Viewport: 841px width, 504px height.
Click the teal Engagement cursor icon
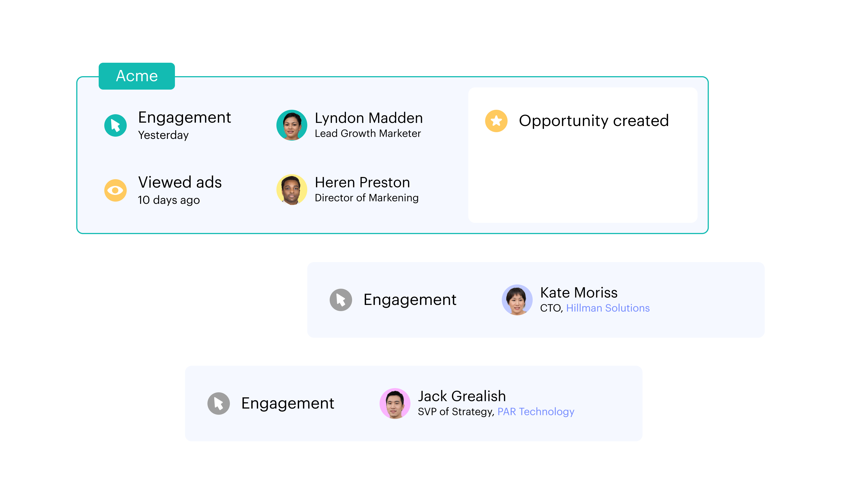tap(115, 125)
